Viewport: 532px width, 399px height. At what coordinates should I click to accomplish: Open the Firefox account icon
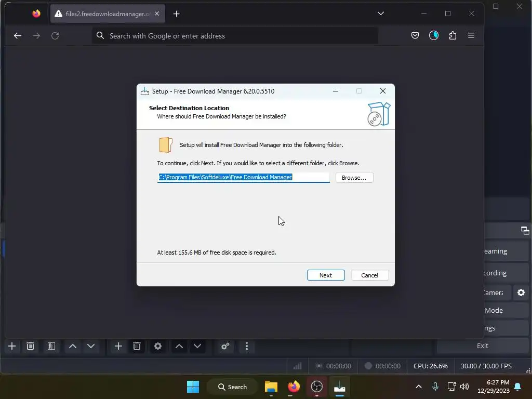pyautogui.click(x=434, y=35)
